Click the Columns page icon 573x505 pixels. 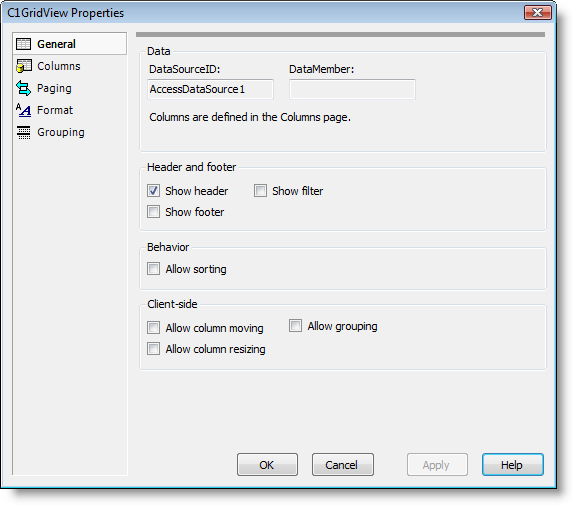click(24, 66)
